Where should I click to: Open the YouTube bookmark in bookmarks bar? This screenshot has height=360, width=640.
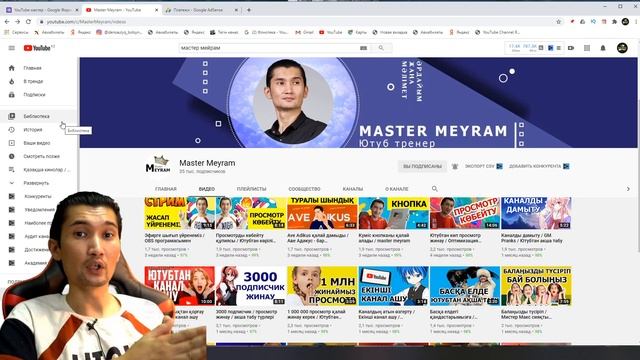click(x=331, y=32)
